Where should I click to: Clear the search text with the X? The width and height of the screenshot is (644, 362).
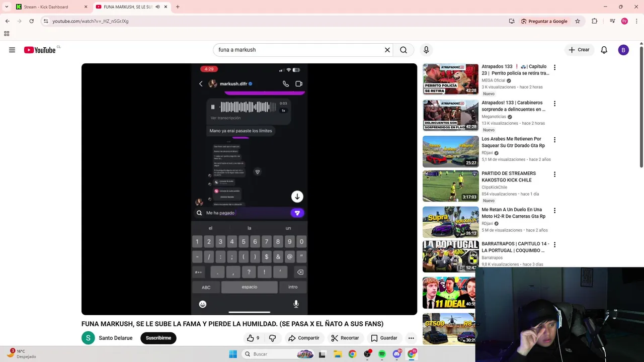coord(387,50)
